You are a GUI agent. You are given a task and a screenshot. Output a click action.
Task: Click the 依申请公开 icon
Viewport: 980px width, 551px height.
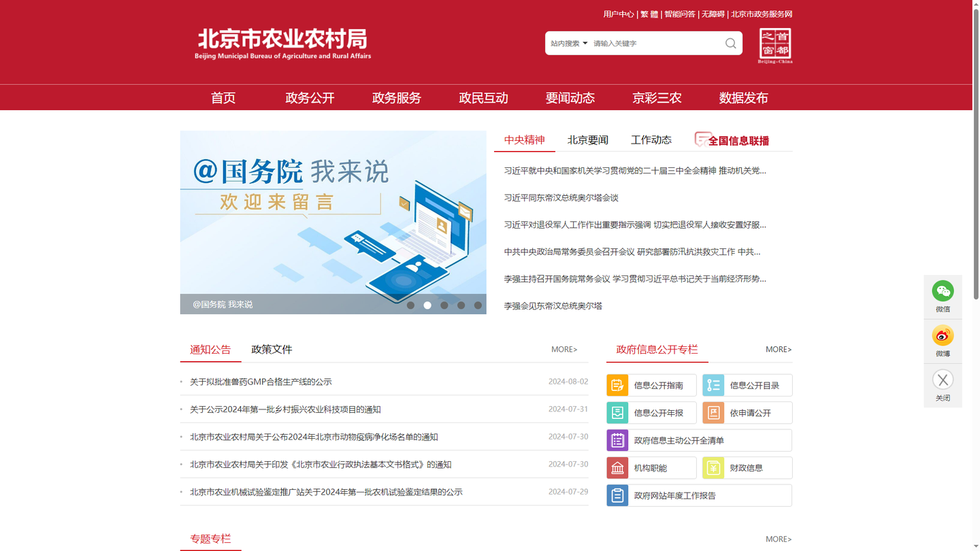coord(713,413)
